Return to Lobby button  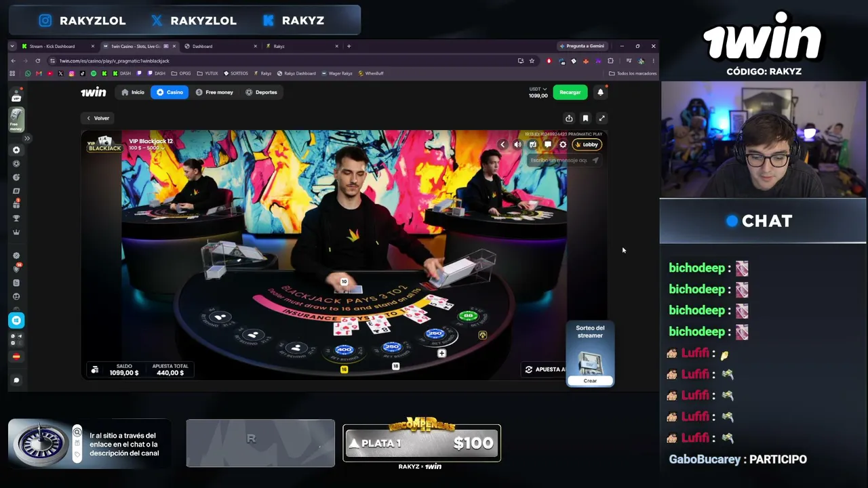coord(587,144)
